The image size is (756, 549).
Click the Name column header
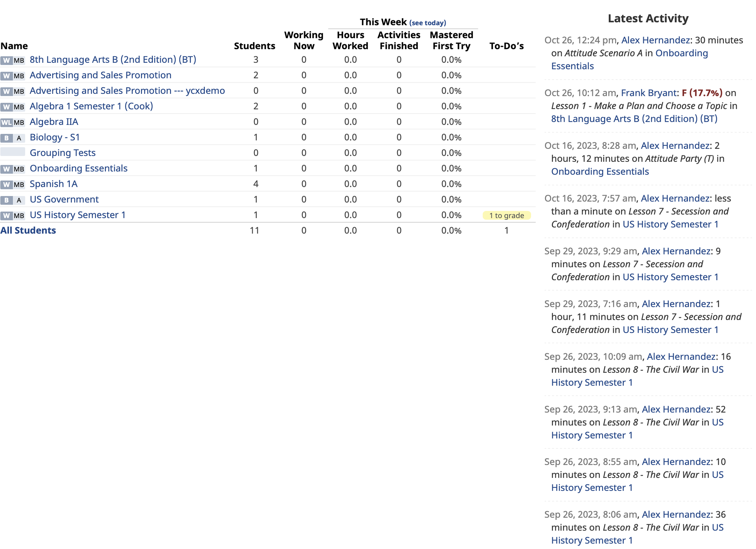(x=14, y=46)
